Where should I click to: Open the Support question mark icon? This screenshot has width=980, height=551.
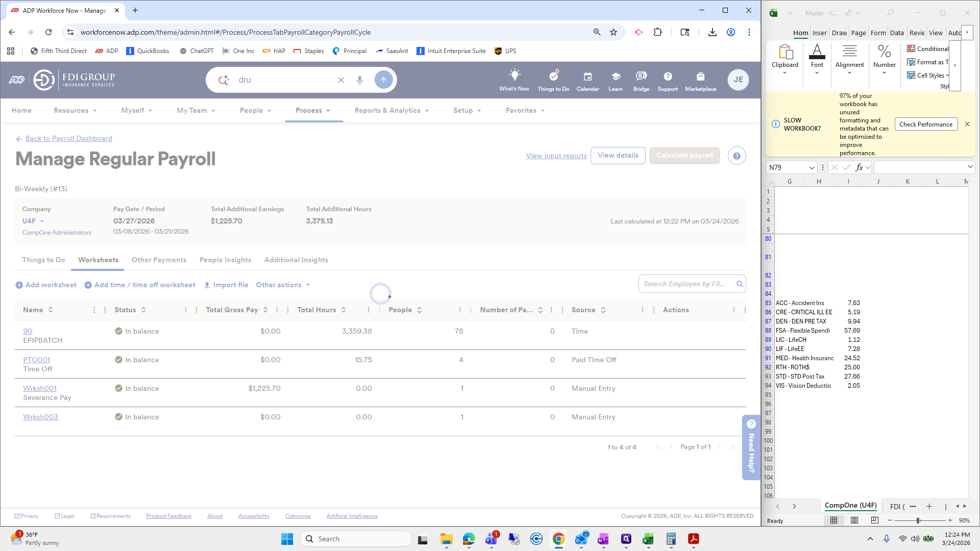pos(668,77)
